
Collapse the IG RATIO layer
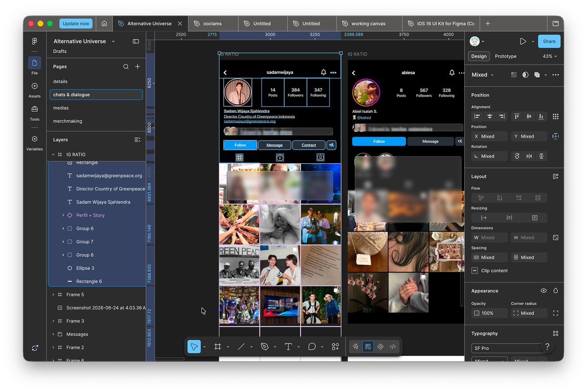point(53,154)
